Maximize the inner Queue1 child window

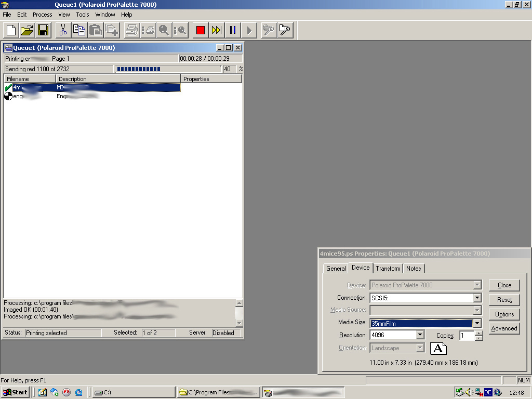[x=229, y=48]
